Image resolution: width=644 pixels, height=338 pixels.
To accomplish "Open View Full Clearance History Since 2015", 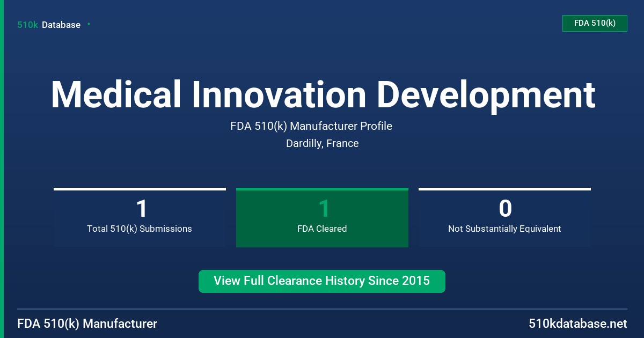I will click(322, 281).
